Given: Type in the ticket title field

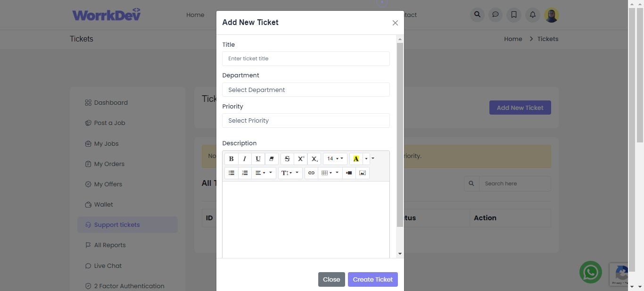Looking at the screenshot, I should [x=305, y=59].
